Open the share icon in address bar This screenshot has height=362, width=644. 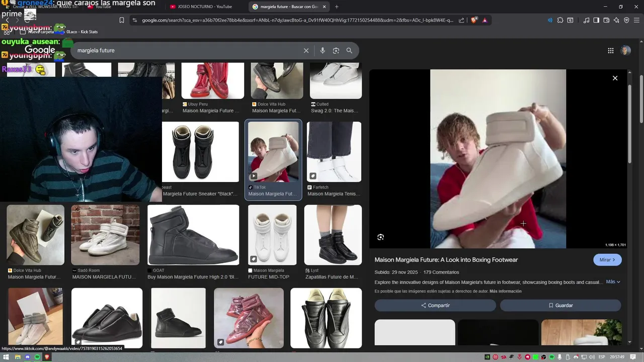pyautogui.click(x=461, y=20)
